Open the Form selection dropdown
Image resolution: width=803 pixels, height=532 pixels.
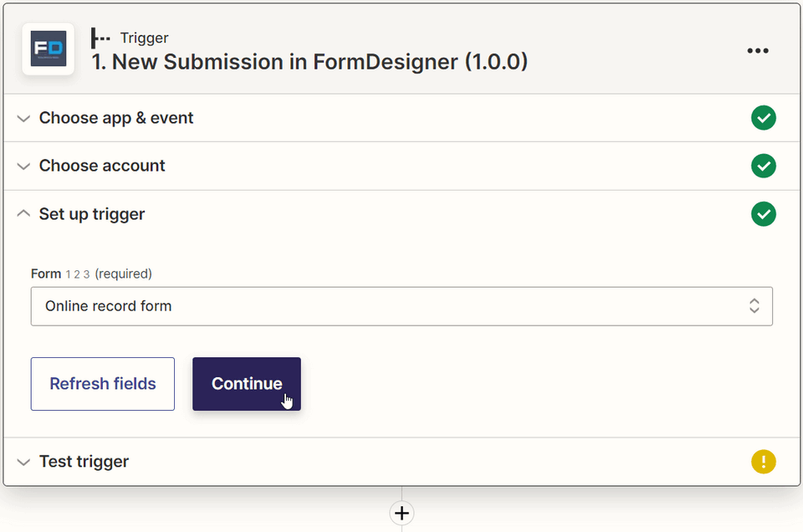point(401,306)
